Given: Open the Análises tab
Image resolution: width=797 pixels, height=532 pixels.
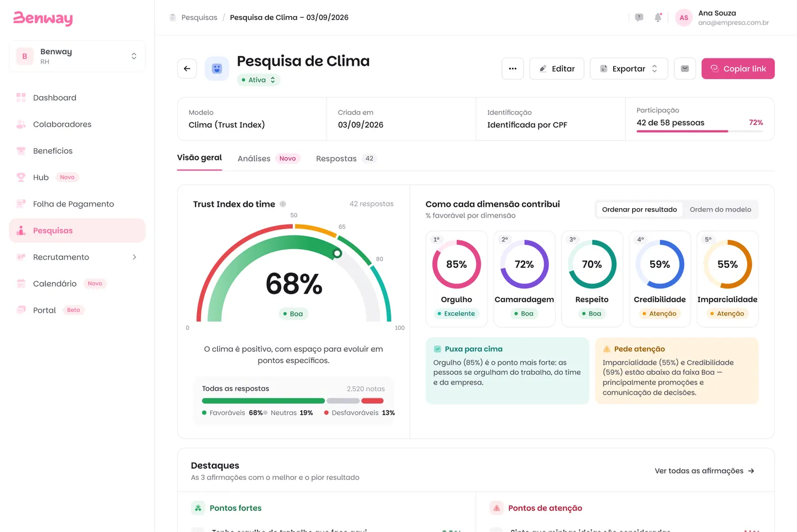Looking at the screenshot, I should 268,158.
